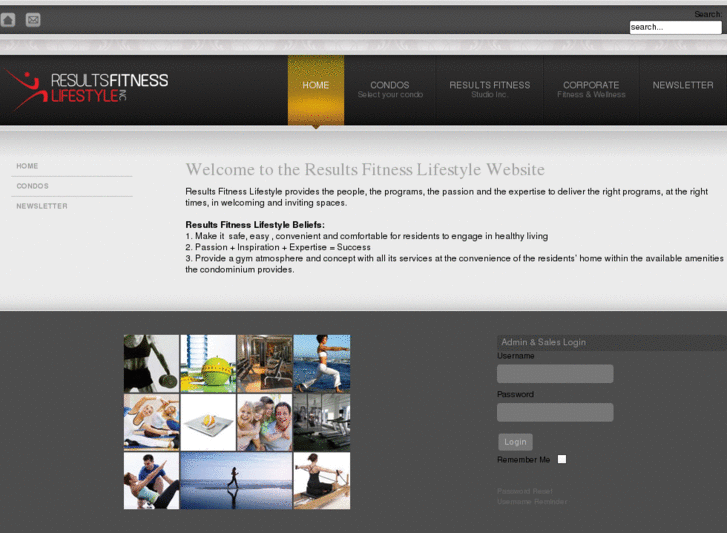Viewport: 727px width, 545px height.
Task: Click the treadmill room thumbnail
Action: point(322,422)
